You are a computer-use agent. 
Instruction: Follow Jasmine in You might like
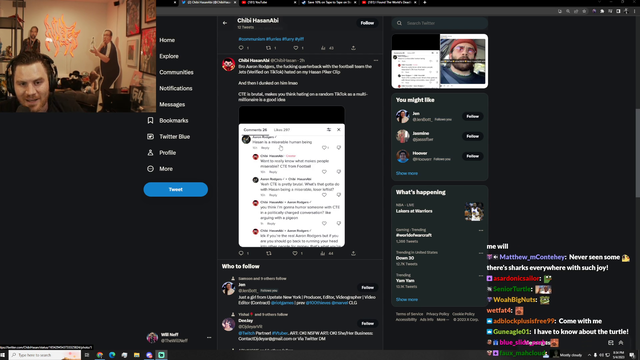(472, 136)
